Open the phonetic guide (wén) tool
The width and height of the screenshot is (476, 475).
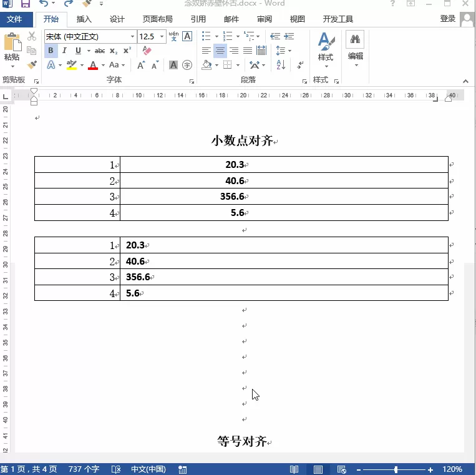point(173,36)
